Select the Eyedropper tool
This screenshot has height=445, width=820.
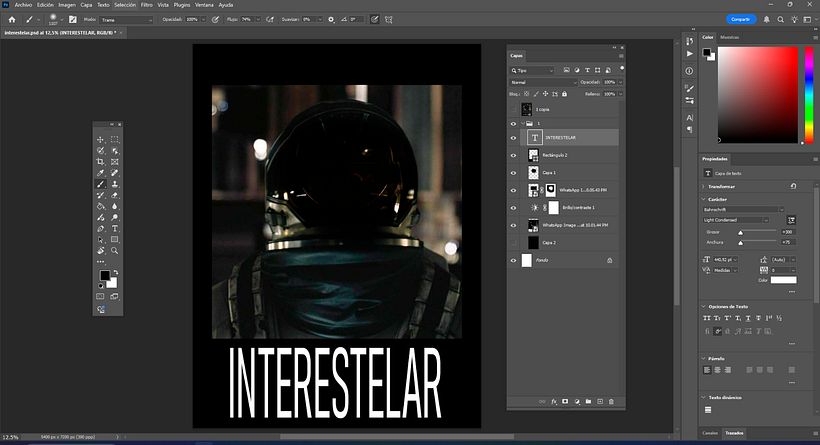pos(100,173)
